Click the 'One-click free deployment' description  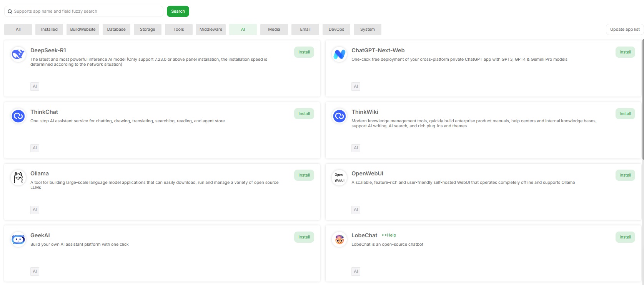[x=459, y=59]
